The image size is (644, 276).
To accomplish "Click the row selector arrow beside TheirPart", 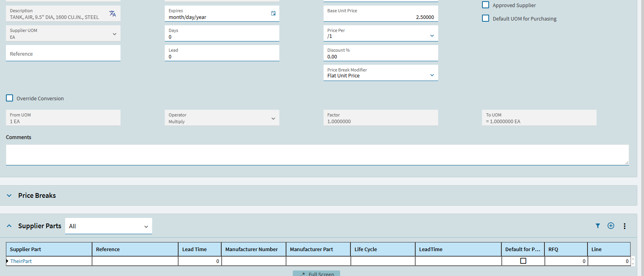I will [8, 261].
